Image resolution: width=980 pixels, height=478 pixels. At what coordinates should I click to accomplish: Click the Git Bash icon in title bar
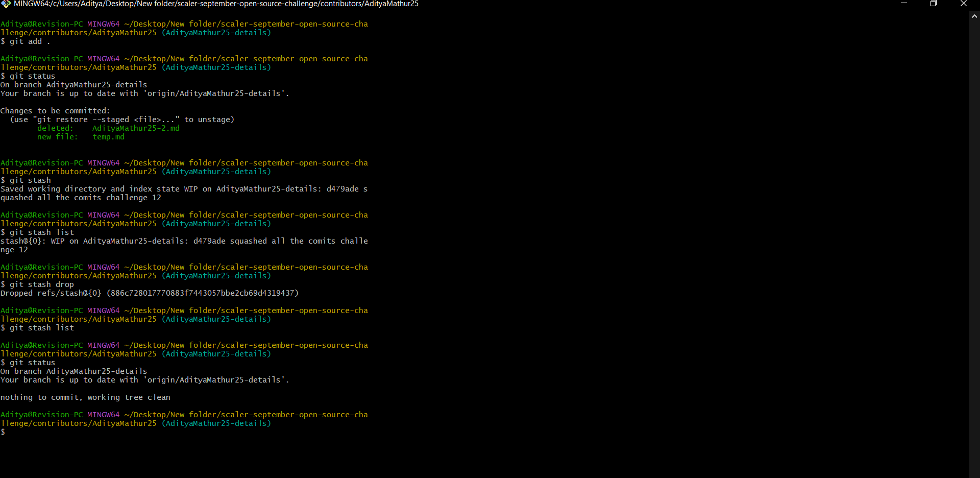pos(6,4)
